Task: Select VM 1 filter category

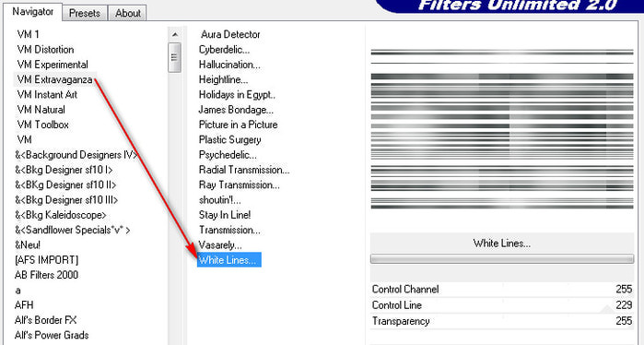Action: pyautogui.click(x=29, y=34)
